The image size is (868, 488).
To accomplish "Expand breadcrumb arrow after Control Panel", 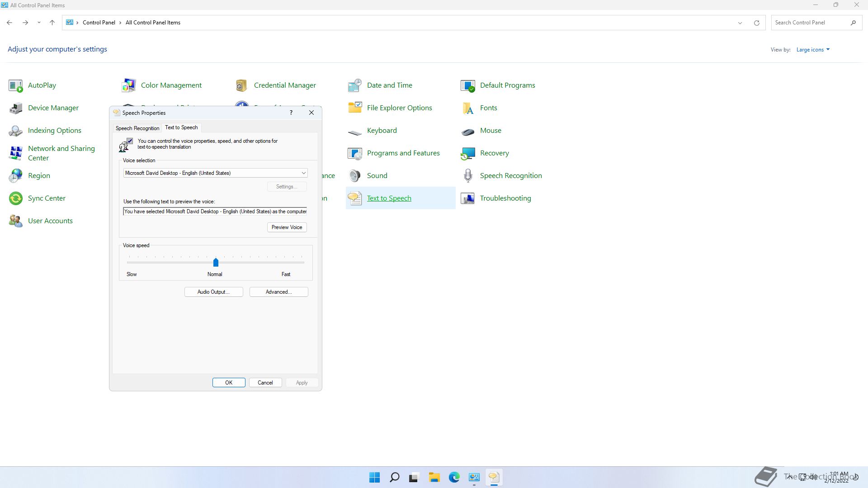I will (121, 23).
